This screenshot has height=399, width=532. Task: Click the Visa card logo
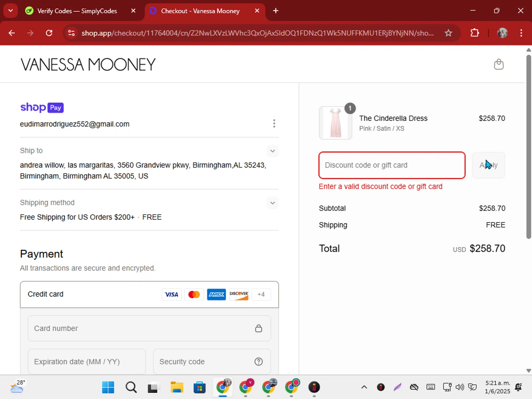coord(172,294)
